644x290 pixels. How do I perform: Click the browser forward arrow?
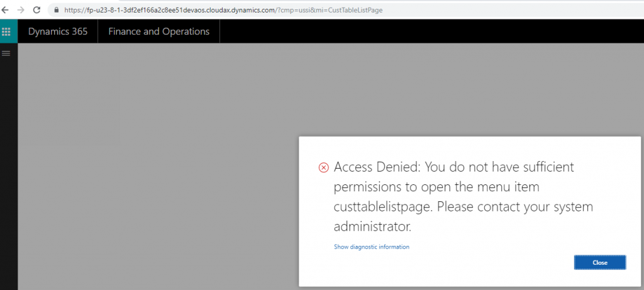click(21, 10)
